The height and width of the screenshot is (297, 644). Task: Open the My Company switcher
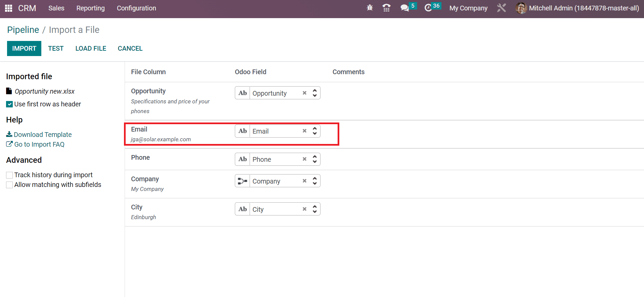(468, 8)
